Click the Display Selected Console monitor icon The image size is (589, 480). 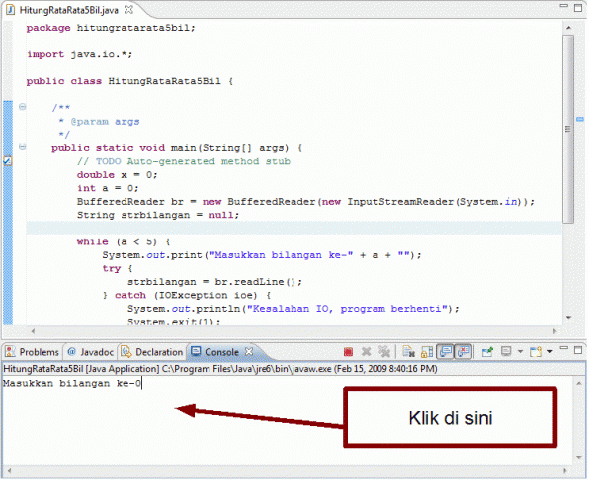[x=506, y=352]
